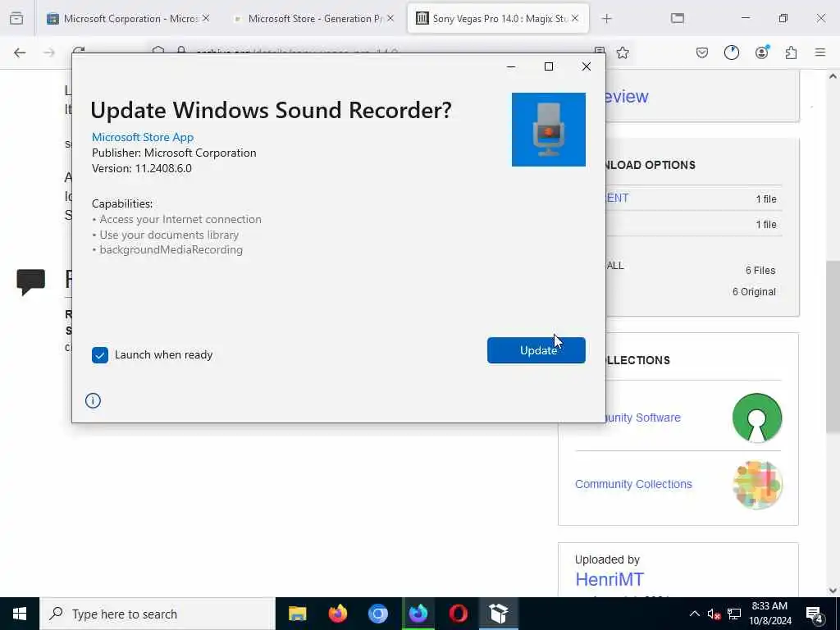Click the muted speaker volume tray icon
840x630 pixels.
click(x=714, y=614)
